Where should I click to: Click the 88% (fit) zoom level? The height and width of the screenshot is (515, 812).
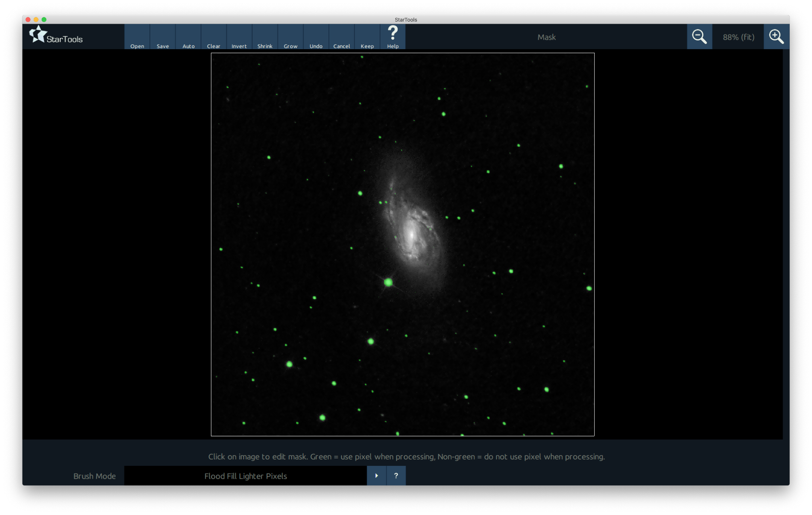pos(738,37)
